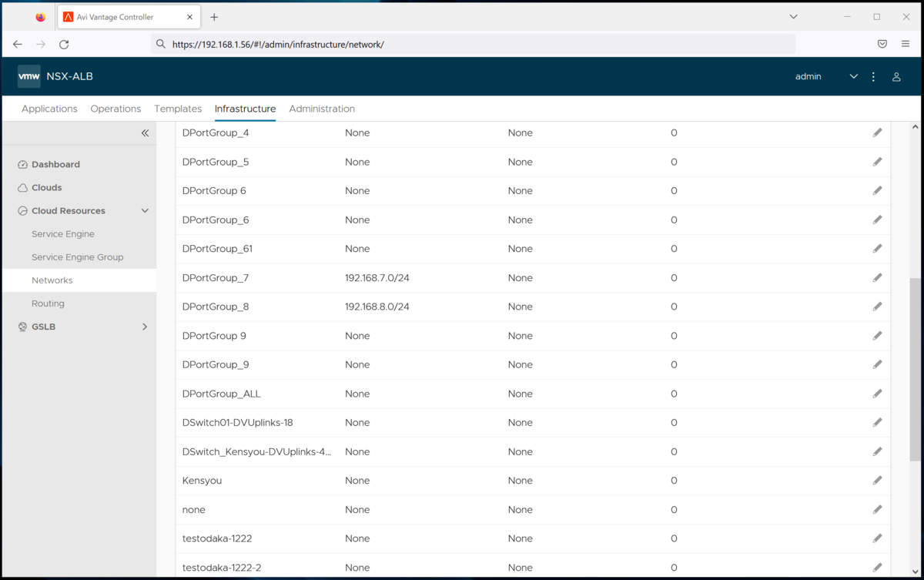924x580 pixels.
Task: Edit the testodaka-1222 network
Action: pos(877,538)
